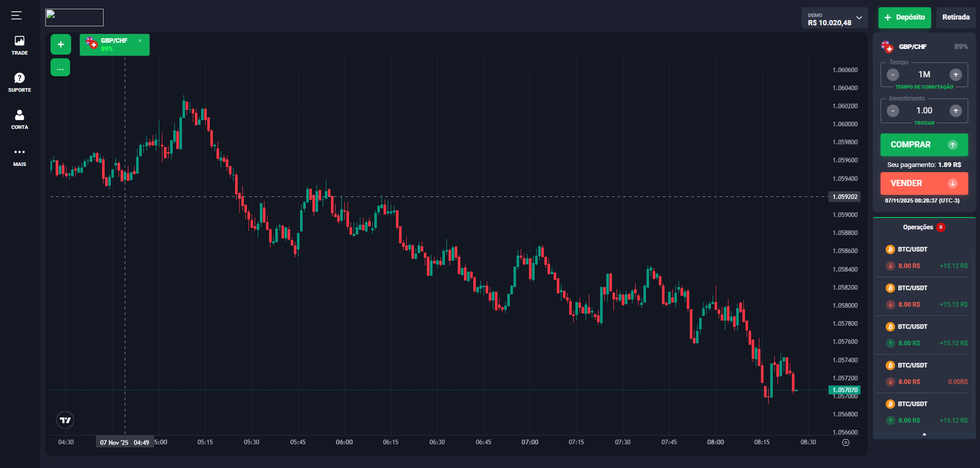This screenshot has width=980, height=468.
Task: Click the red VENDER button
Action: 924,183
